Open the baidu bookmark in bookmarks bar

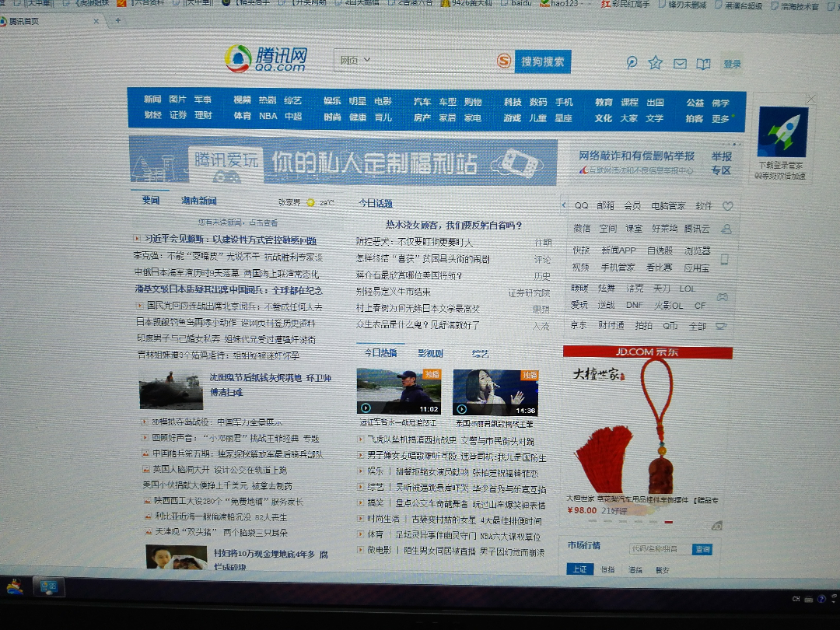pyautogui.click(x=516, y=3)
